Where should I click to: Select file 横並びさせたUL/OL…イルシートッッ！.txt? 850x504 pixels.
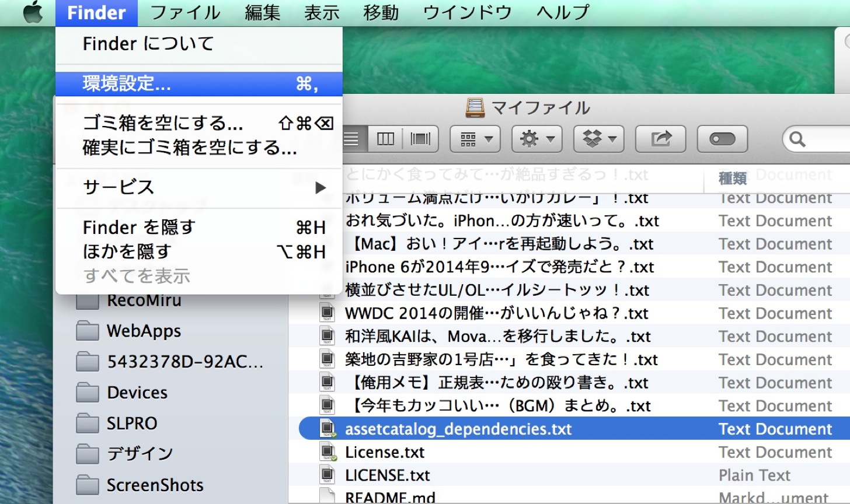497,290
